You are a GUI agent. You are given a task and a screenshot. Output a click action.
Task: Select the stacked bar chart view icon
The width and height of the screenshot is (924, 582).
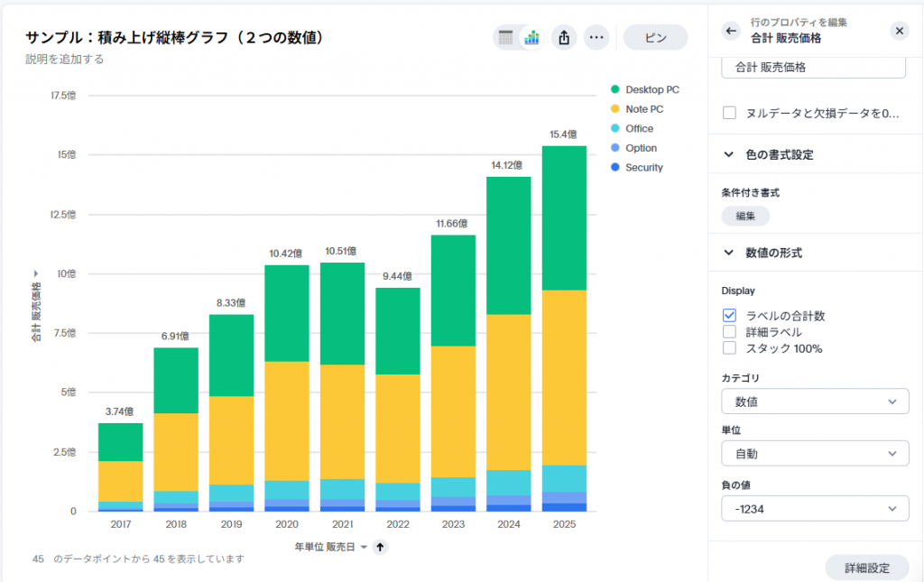(x=532, y=38)
